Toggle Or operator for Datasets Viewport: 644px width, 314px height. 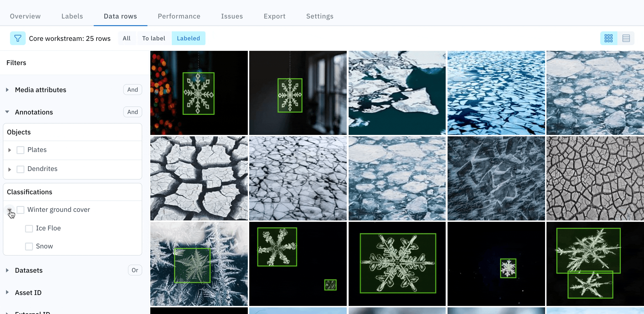pyautogui.click(x=135, y=270)
